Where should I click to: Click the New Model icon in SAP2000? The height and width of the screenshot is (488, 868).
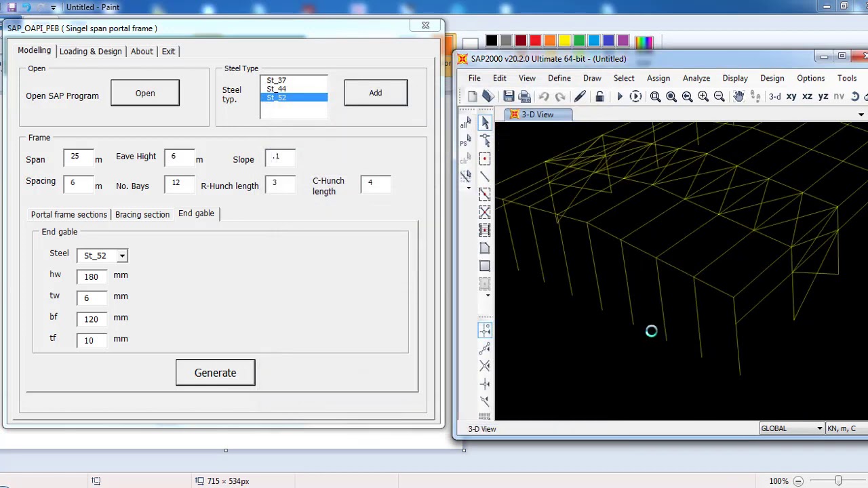pos(473,96)
